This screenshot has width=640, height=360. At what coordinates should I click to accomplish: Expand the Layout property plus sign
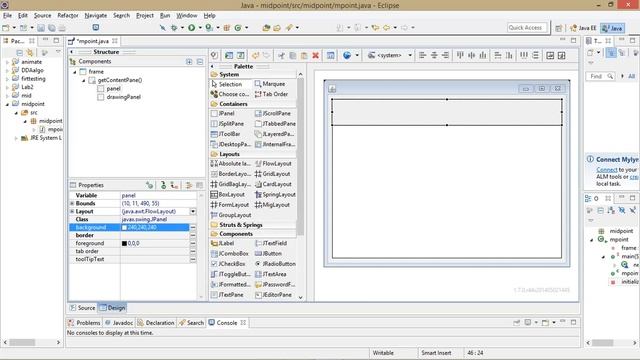(72, 211)
